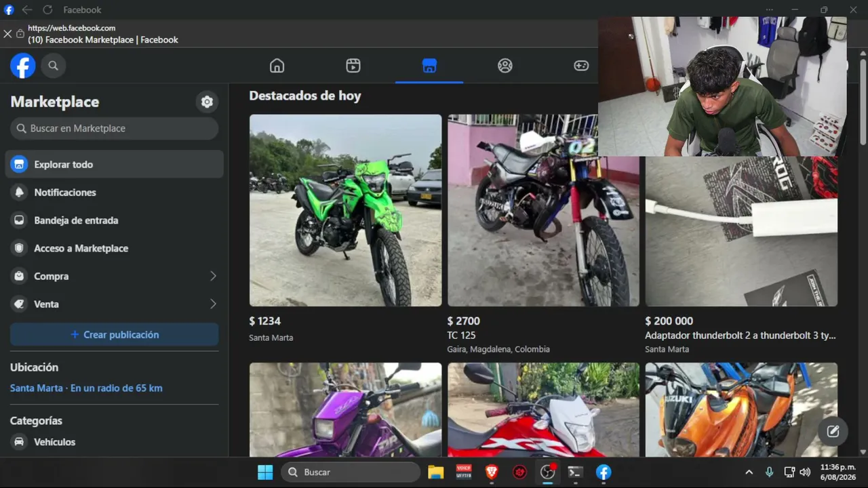
Task: Select the Marketplace tab in top navigation
Action: click(x=429, y=66)
